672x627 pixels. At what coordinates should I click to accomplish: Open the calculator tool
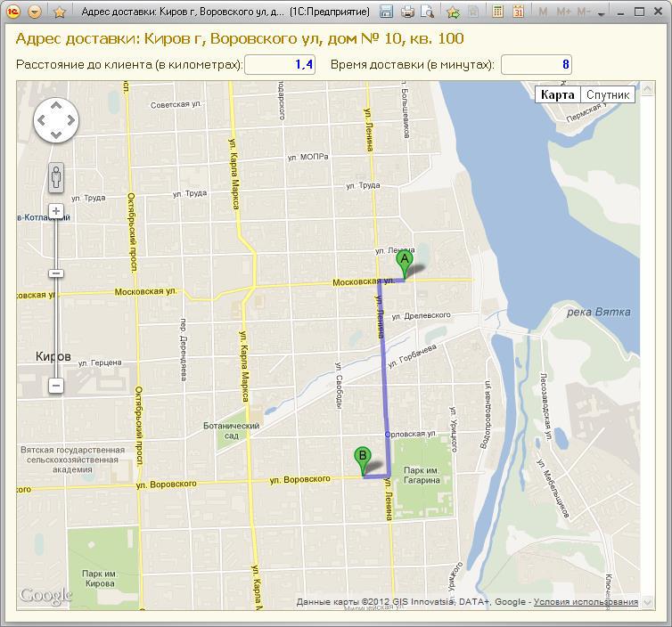pyautogui.click(x=497, y=12)
